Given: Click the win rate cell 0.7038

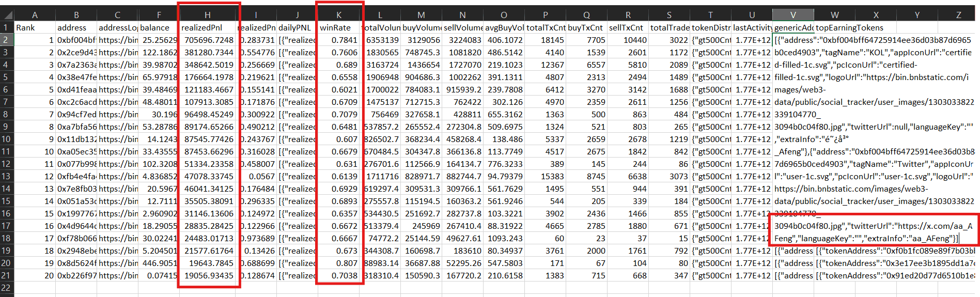Looking at the screenshot, I should pos(338,275).
